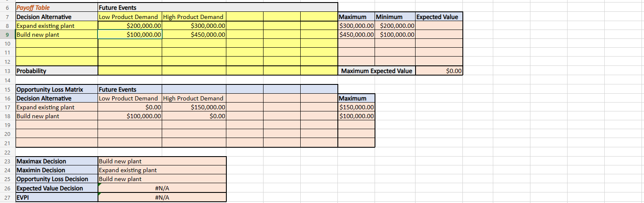Select 'High Product Demand' header in row 7
Viewport: 644px width, 203px height.
click(194, 17)
